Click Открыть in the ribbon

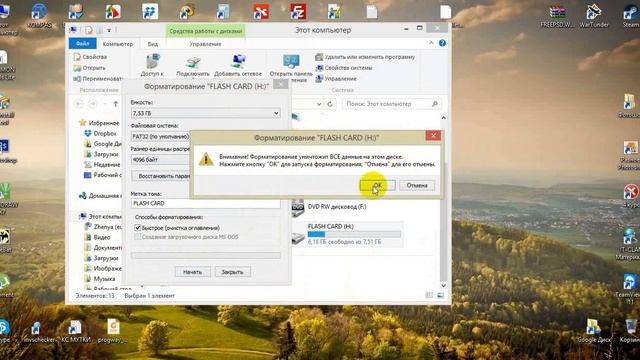(90, 68)
